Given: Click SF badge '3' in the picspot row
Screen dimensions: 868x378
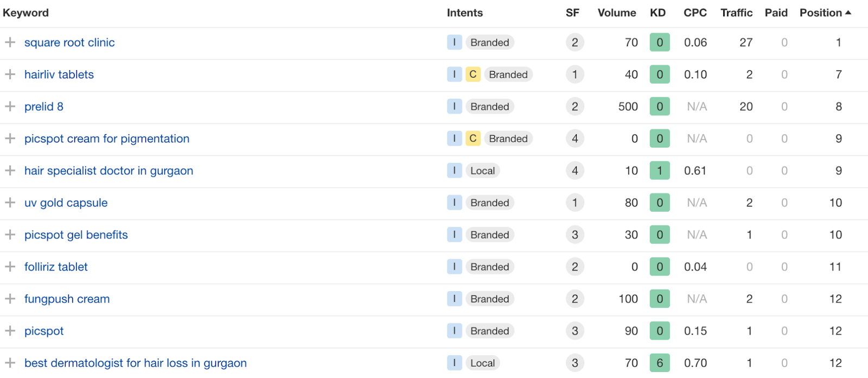Looking at the screenshot, I should pos(575,331).
